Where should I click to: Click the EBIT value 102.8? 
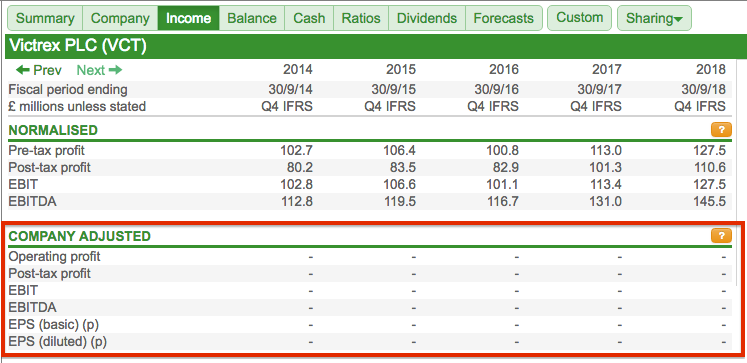coord(297,184)
